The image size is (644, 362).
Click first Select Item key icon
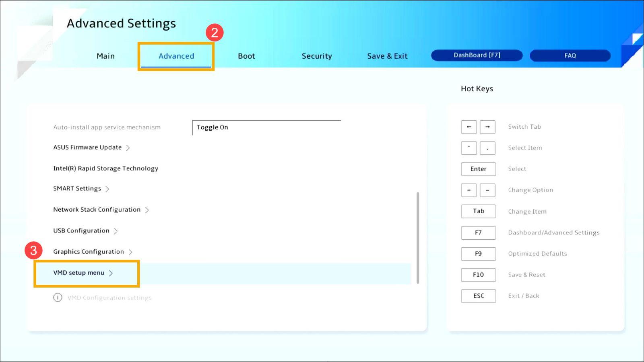click(469, 148)
